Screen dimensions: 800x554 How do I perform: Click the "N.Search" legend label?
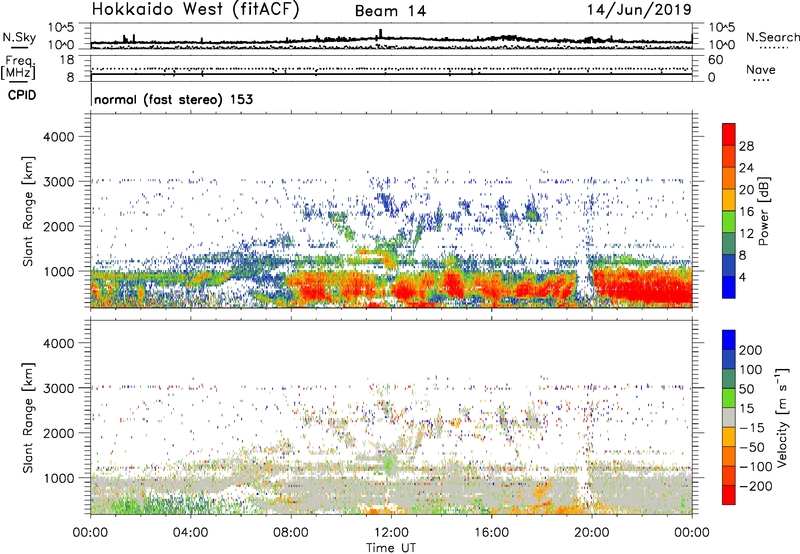coord(772,37)
